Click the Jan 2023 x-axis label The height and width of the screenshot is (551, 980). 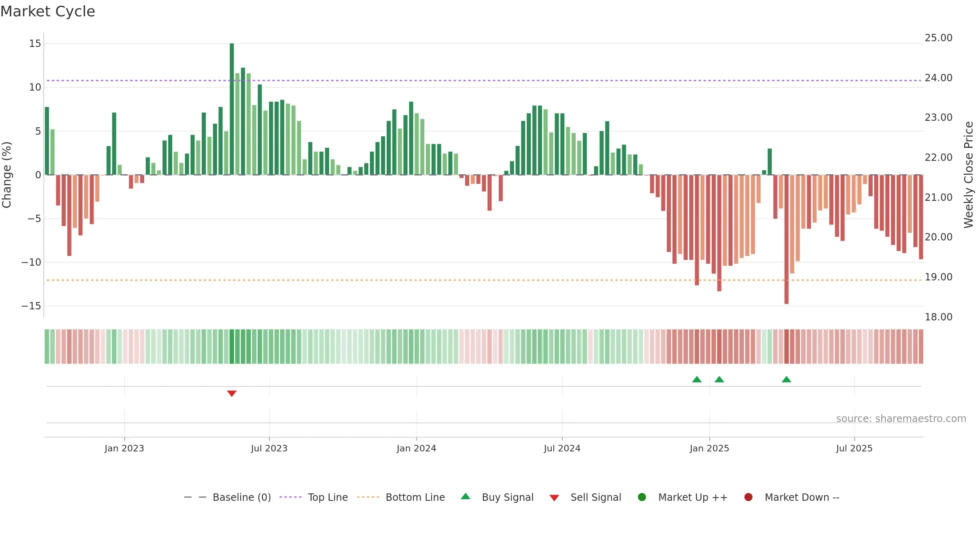[124, 448]
